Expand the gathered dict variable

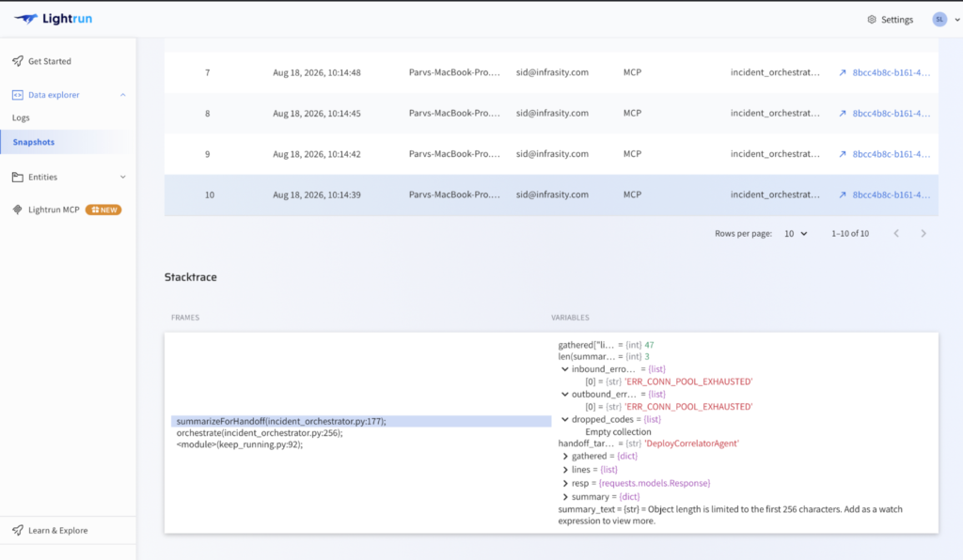coord(565,457)
